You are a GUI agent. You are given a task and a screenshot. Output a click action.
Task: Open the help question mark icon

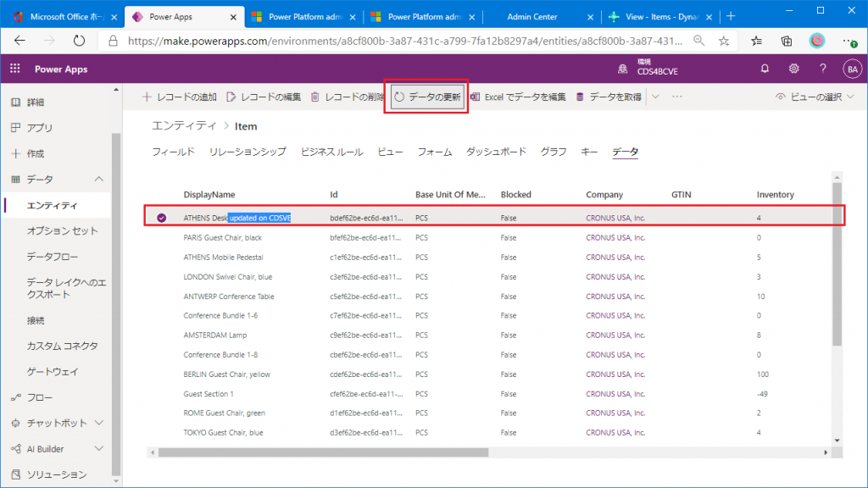pos(822,69)
